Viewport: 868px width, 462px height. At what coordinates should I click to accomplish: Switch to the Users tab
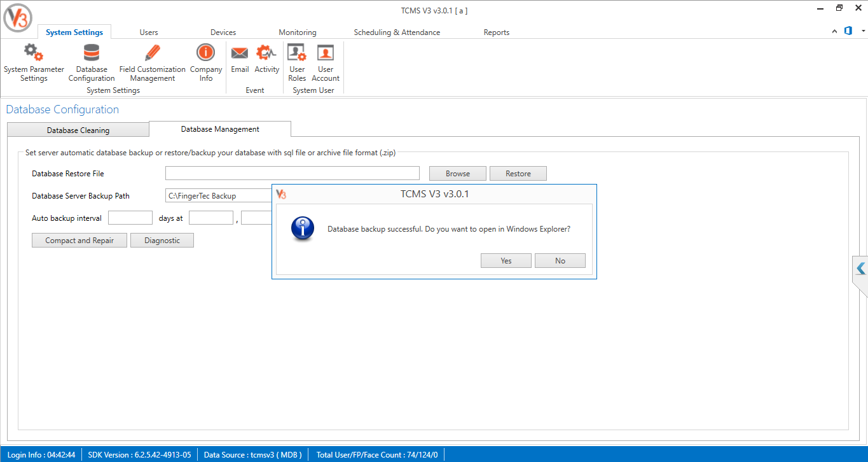(149, 32)
